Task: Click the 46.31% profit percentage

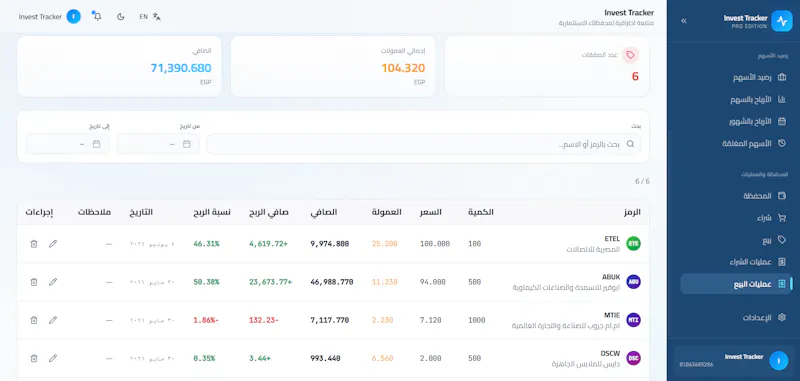Action: 206,244
